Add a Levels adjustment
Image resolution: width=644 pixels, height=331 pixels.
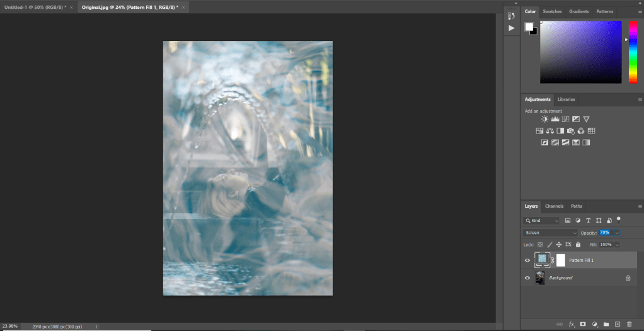pos(555,119)
